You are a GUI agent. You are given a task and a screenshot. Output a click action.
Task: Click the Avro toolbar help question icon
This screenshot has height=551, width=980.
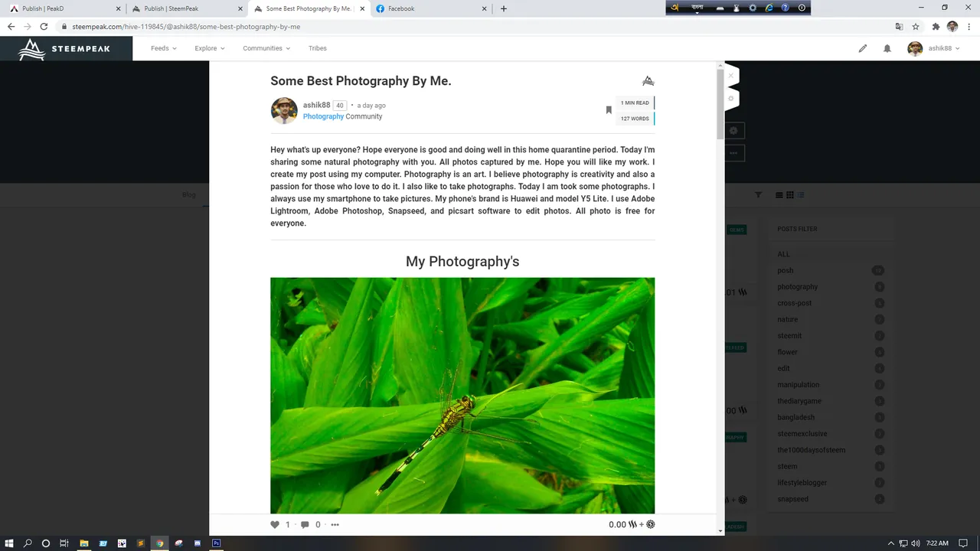pyautogui.click(x=785, y=8)
